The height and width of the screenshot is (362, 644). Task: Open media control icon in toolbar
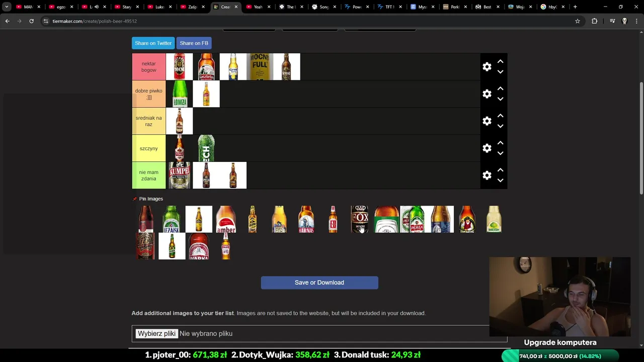click(612, 21)
